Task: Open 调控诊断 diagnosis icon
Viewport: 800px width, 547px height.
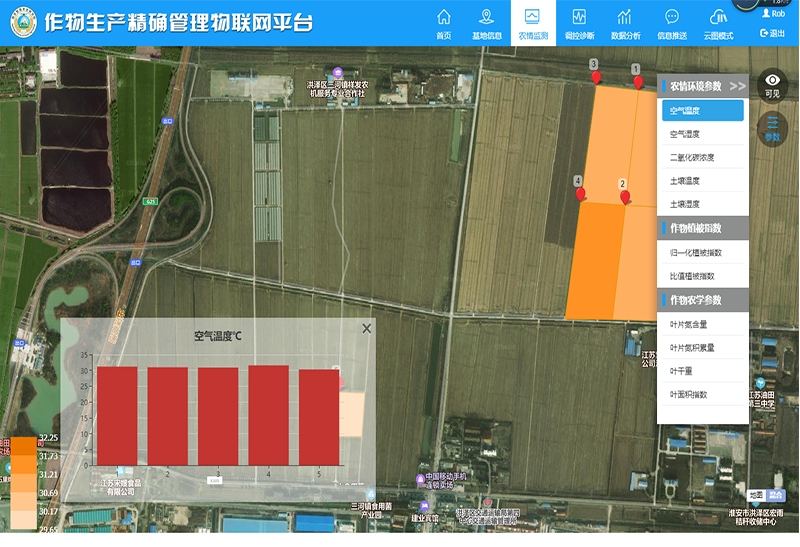Action: pyautogui.click(x=580, y=23)
